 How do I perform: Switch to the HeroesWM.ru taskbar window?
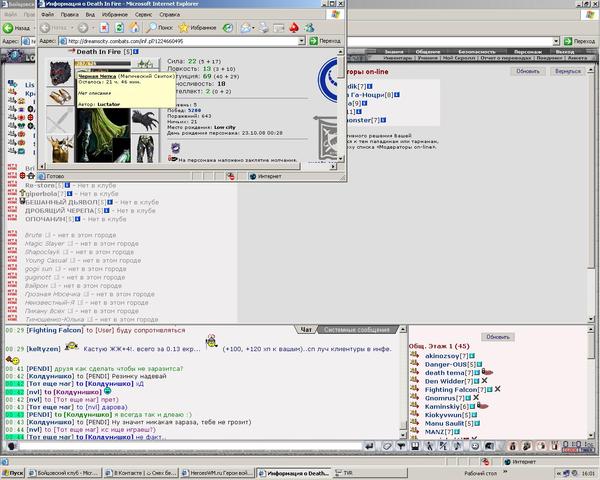(x=217, y=473)
